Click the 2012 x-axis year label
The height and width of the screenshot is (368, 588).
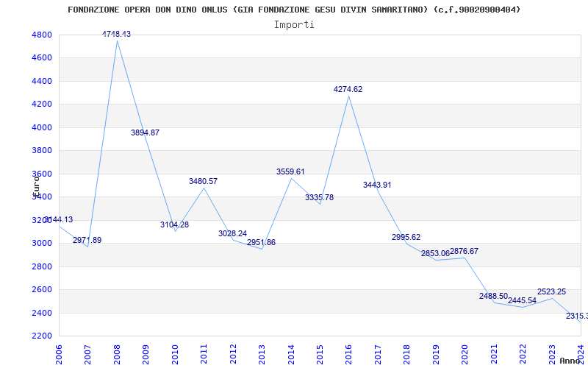(x=233, y=355)
